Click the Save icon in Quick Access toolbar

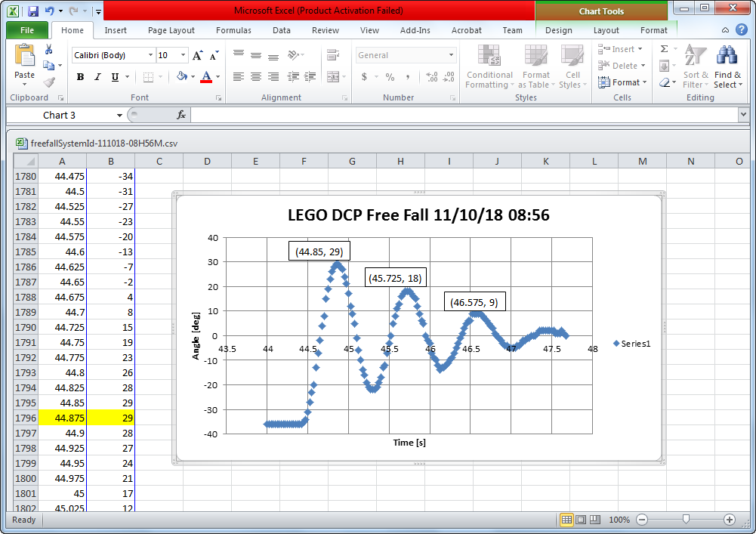(32, 11)
